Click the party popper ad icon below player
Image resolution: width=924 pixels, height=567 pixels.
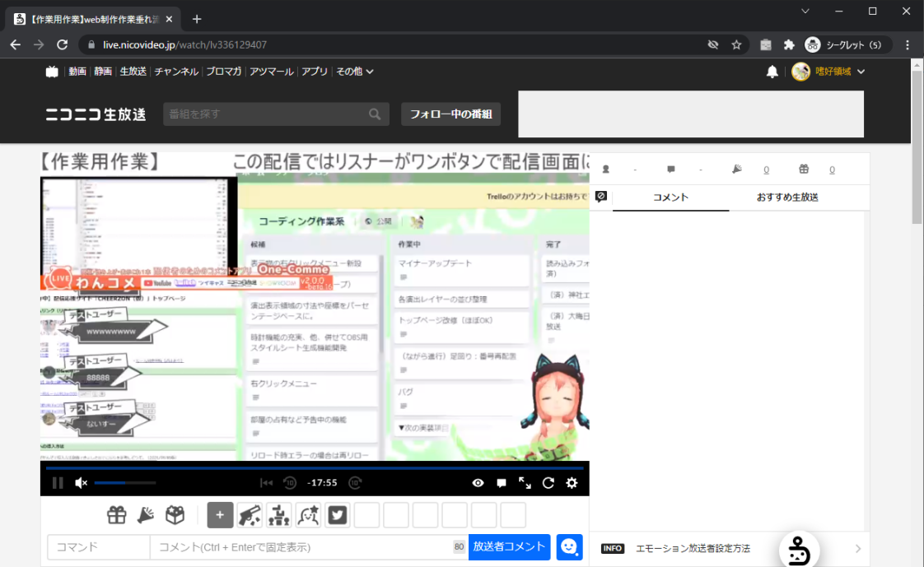146,515
